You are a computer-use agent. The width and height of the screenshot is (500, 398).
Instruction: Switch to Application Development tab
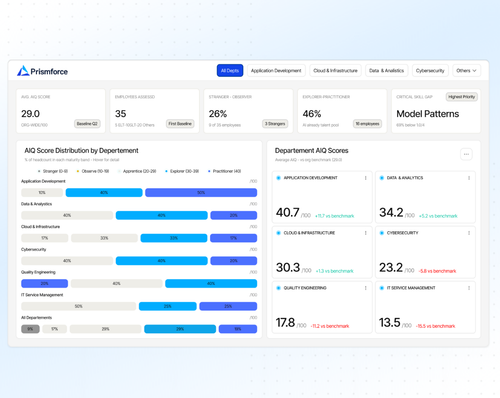pos(276,71)
